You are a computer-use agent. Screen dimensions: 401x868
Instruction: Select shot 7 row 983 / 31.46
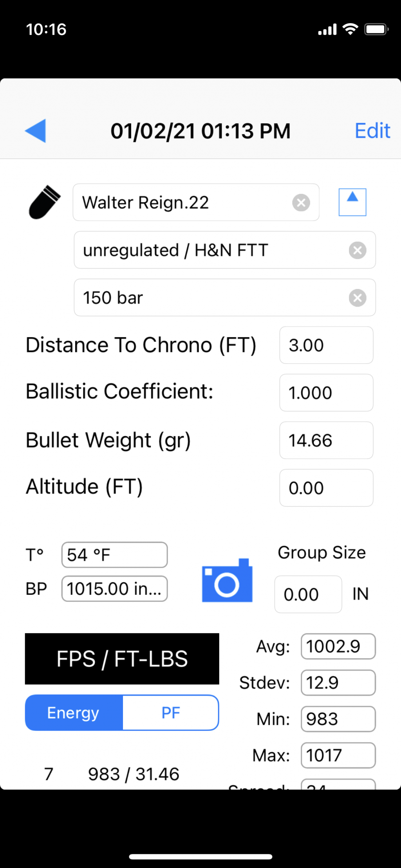112,774
